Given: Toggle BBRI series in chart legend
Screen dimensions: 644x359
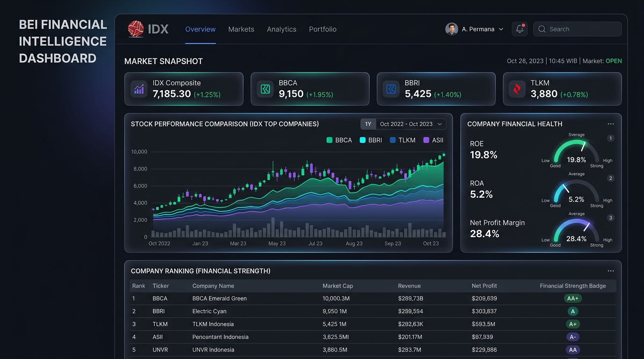Looking at the screenshot, I should [371, 140].
